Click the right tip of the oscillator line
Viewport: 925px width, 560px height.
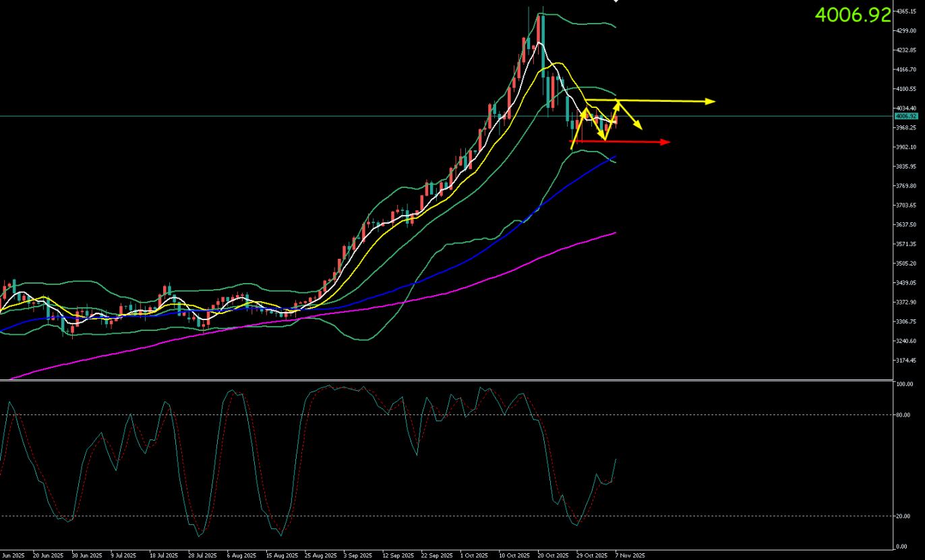pos(616,459)
